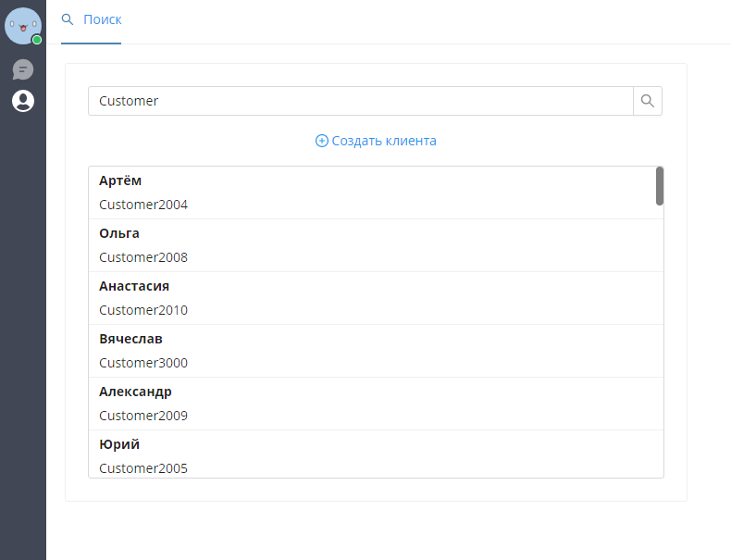Click the Создать клиента link
731x560 pixels.
[x=376, y=141]
